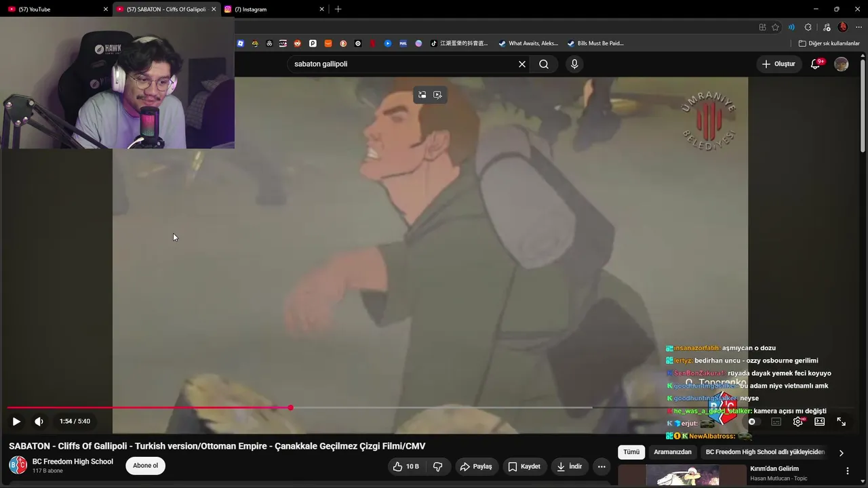
Task: Open the more actions three-dot menu
Action: coord(601,466)
